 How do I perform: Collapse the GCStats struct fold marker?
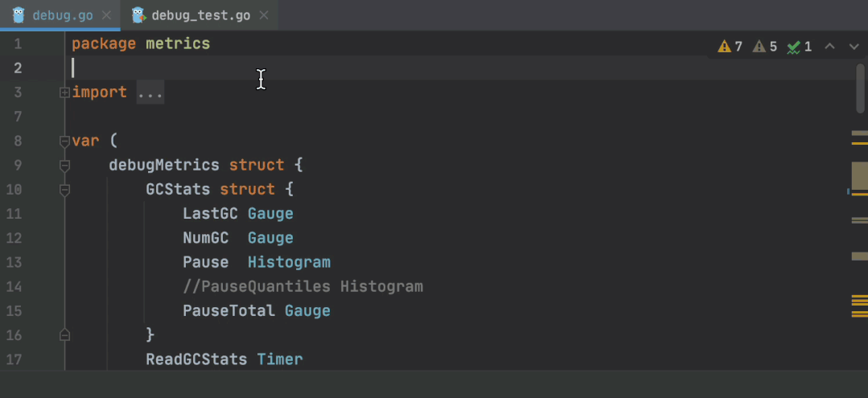(64, 190)
